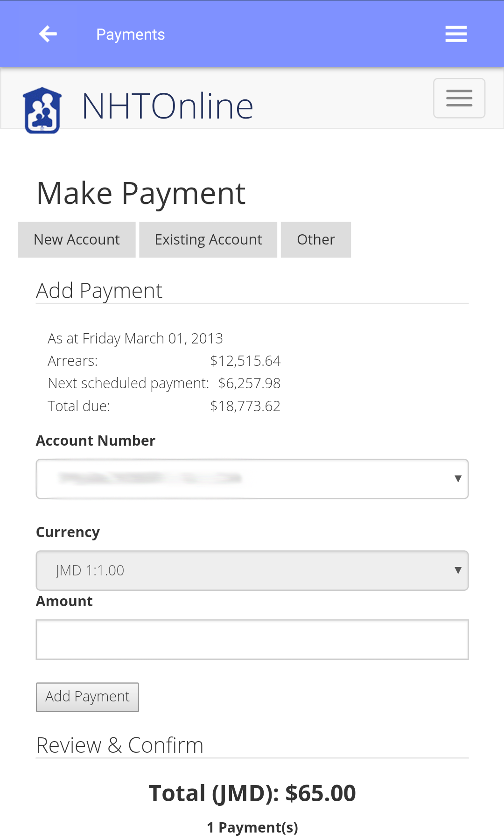Toggle the gray navbar collapse button
Screen dimensions: 504x840
click(x=459, y=98)
